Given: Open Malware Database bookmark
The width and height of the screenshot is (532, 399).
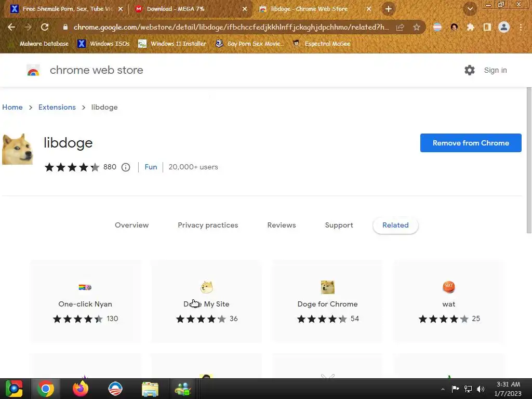Looking at the screenshot, I should [44, 44].
